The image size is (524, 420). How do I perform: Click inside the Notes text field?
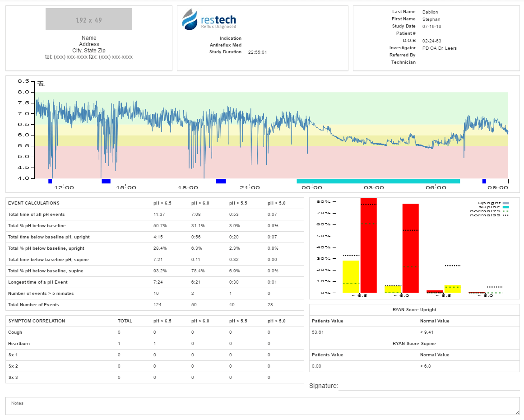click(262, 406)
